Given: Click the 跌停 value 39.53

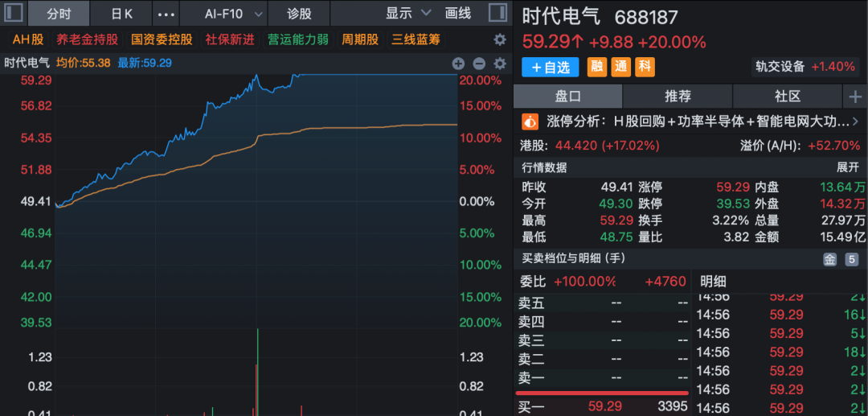Looking at the screenshot, I should coord(734,204).
